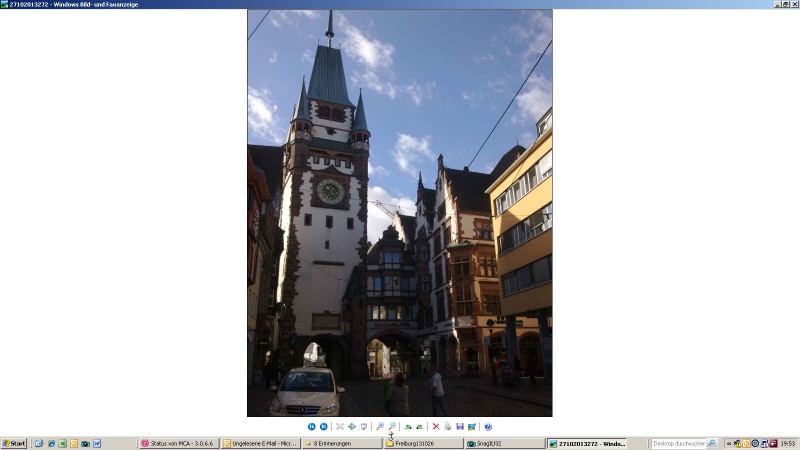This screenshot has width=800, height=450.
Task: Open image for editing
Action: pyautogui.click(x=471, y=427)
